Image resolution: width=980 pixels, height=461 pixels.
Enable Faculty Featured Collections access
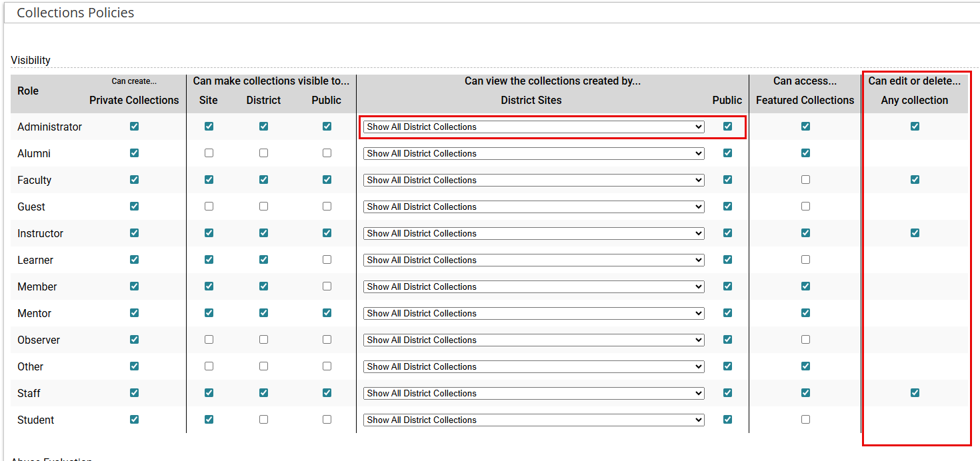(x=806, y=180)
